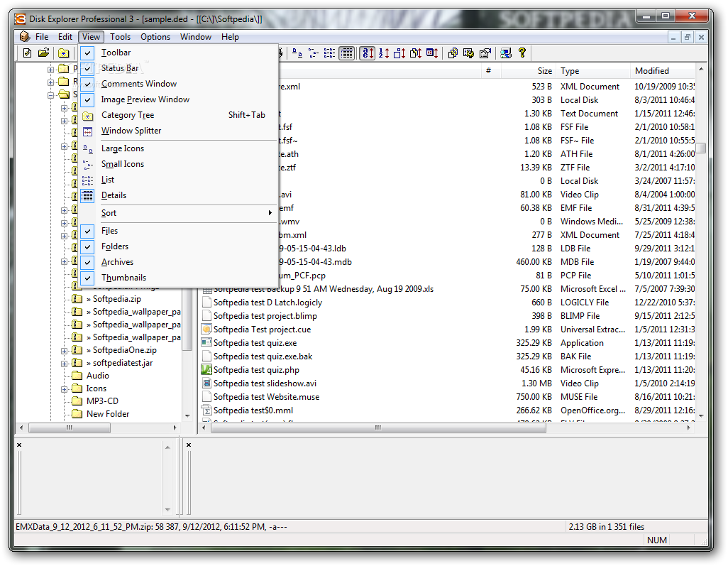Toggle the Folders filter checkmark
Image resolution: width=728 pixels, height=566 pixels.
(x=87, y=246)
